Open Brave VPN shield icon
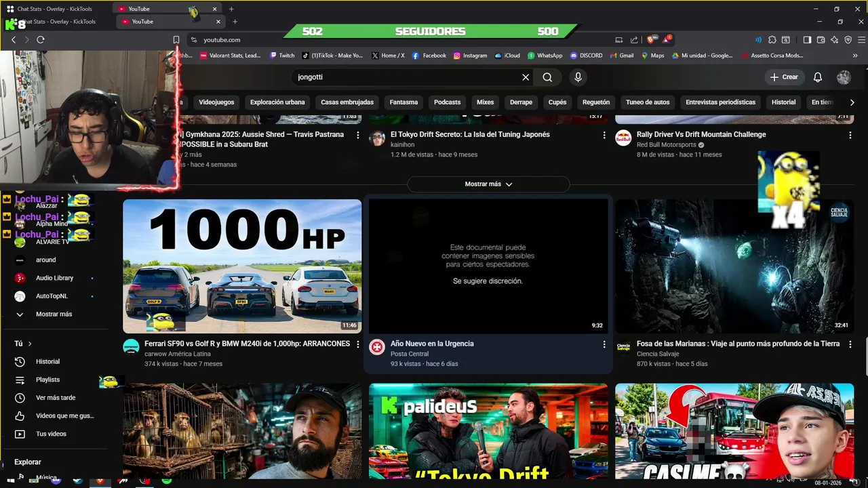Viewport: 868px width, 488px height. 848,40
